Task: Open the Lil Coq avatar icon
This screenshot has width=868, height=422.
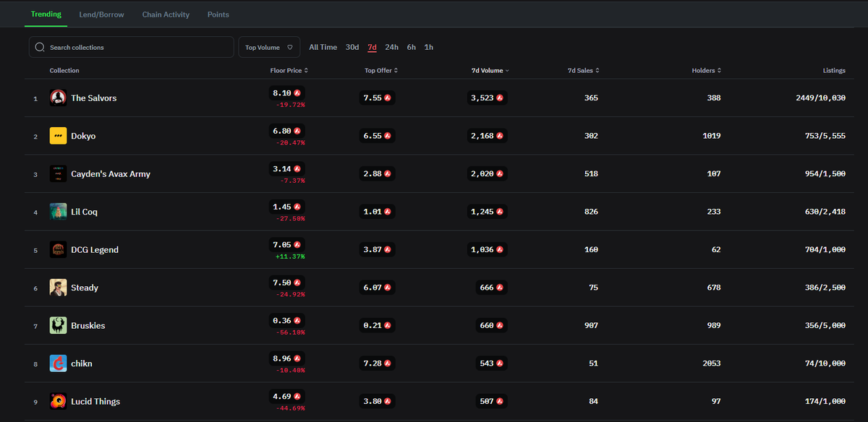Action: 58,212
